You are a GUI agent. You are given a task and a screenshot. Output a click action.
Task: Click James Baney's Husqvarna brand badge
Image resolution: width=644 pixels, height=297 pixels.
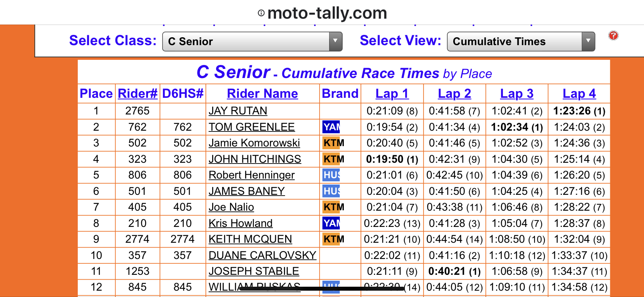point(331,191)
